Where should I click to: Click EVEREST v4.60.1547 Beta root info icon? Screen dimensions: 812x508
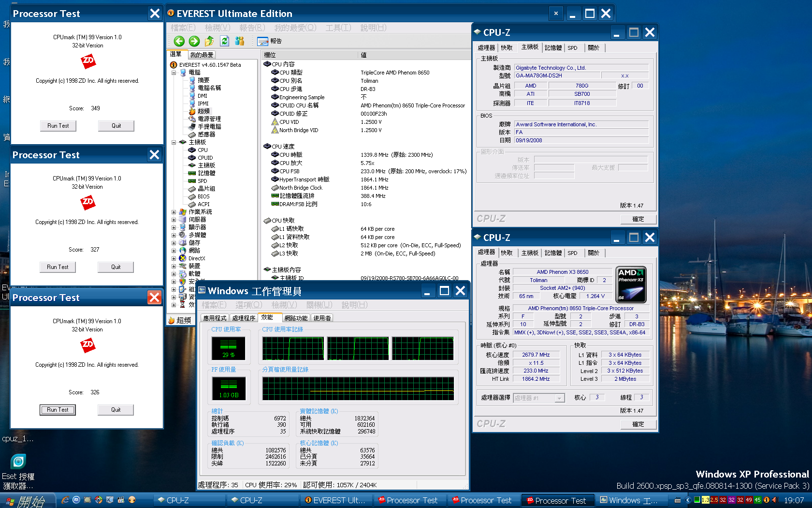point(174,65)
